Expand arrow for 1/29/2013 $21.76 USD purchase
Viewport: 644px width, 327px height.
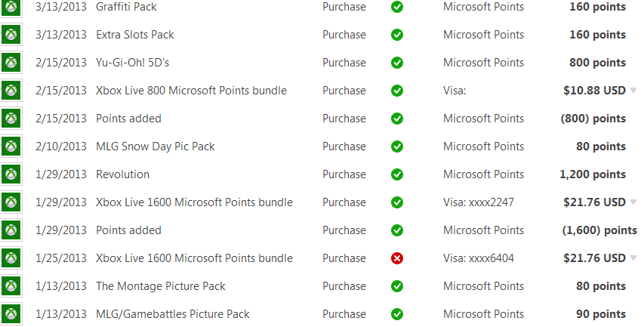(633, 202)
